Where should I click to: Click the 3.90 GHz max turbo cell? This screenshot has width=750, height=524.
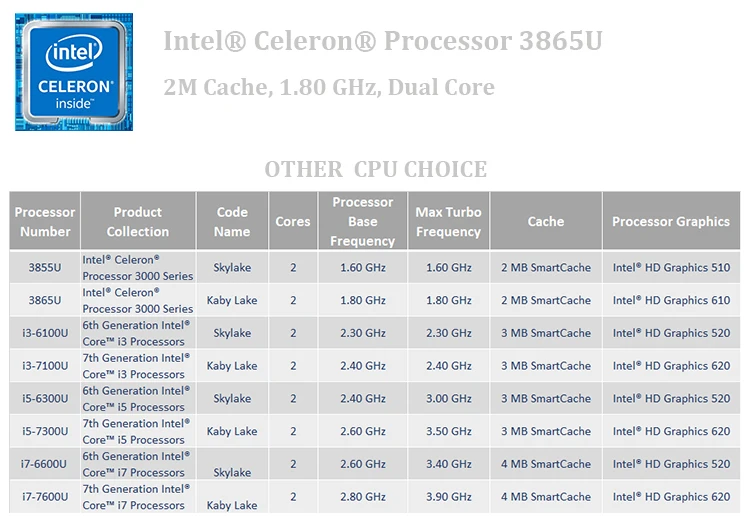(448, 497)
